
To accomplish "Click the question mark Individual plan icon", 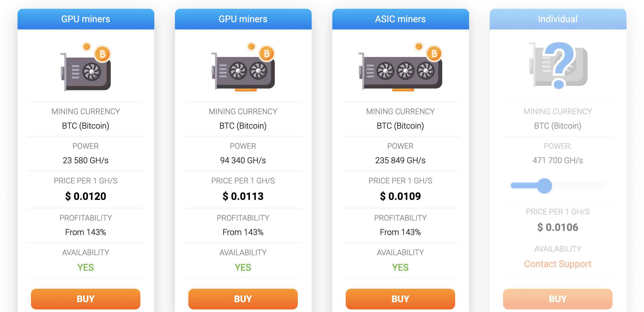I will (558, 66).
